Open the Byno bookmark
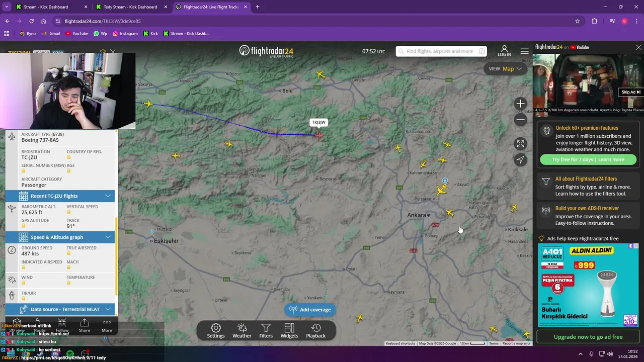The image size is (644, 362). pos(28,34)
